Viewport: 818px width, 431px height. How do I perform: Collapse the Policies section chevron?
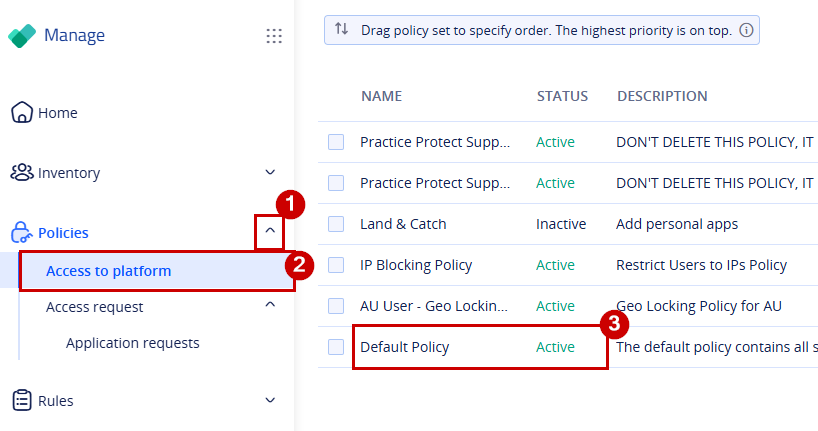(x=270, y=230)
